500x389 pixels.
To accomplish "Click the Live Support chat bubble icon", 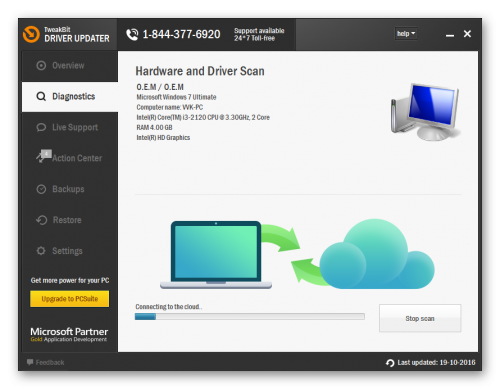I will tap(41, 127).
